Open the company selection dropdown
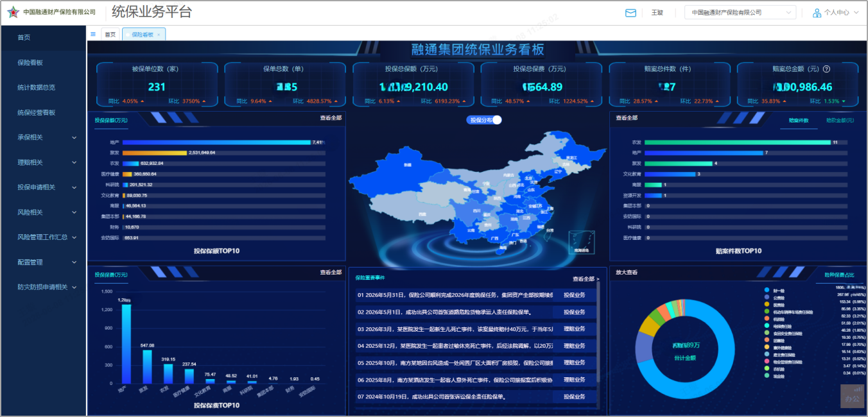The image size is (868, 417). (x=740, y=12)
